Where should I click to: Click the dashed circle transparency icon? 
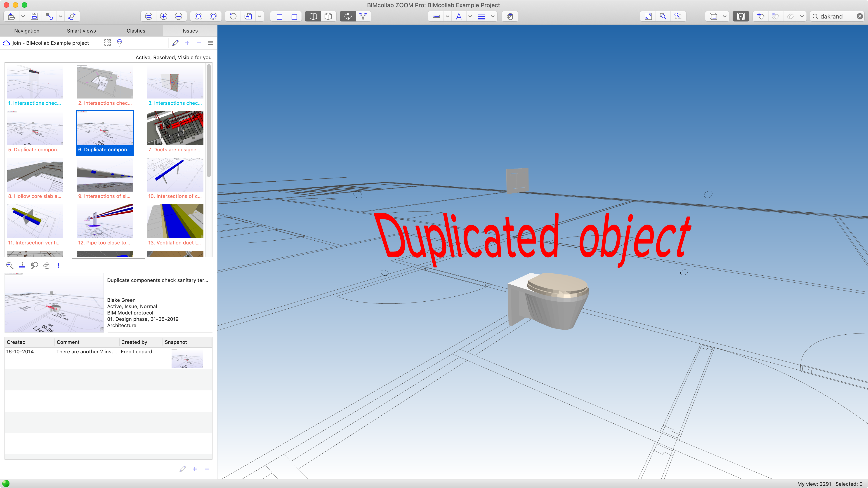[213, 16]
